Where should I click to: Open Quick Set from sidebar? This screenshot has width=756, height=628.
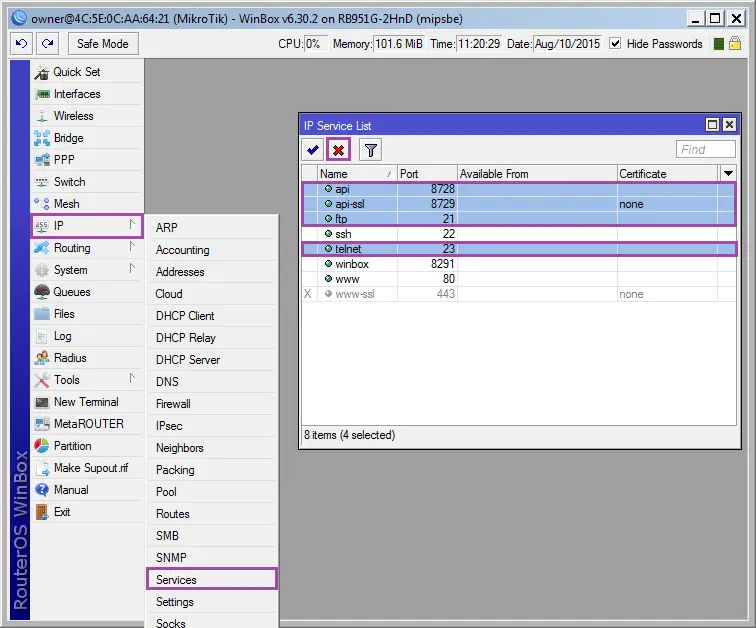pos(88,72)
